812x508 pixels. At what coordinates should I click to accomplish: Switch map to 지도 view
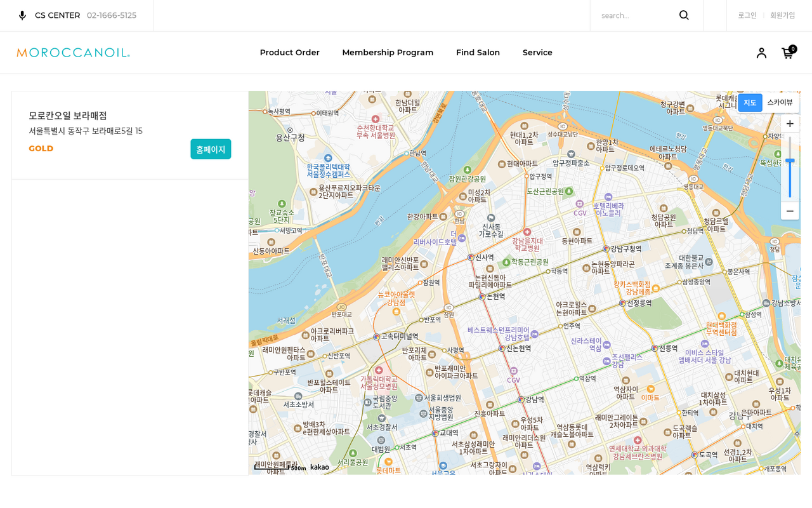pyautogui.click(x=750, y=103)
